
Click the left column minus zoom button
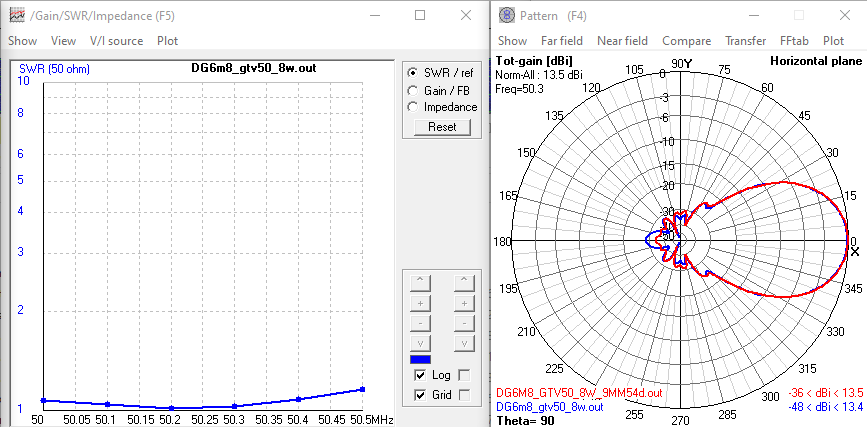tap(420, 323)
